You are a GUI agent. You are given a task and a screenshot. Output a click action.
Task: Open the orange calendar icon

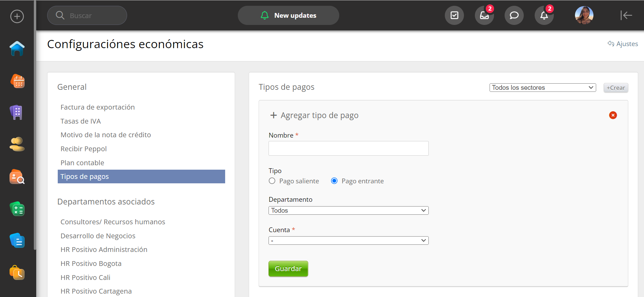(17, 81)
